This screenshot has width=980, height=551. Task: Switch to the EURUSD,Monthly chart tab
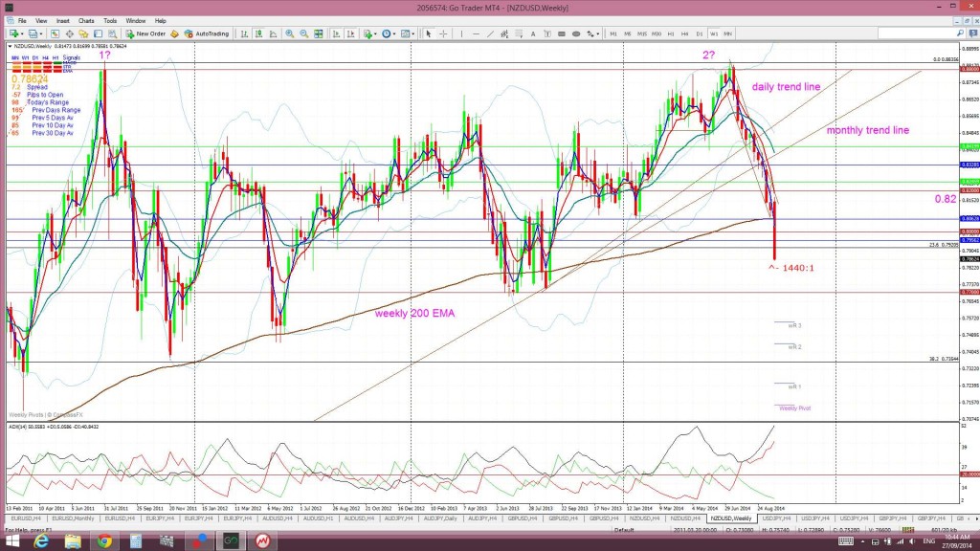pos(73,518)
